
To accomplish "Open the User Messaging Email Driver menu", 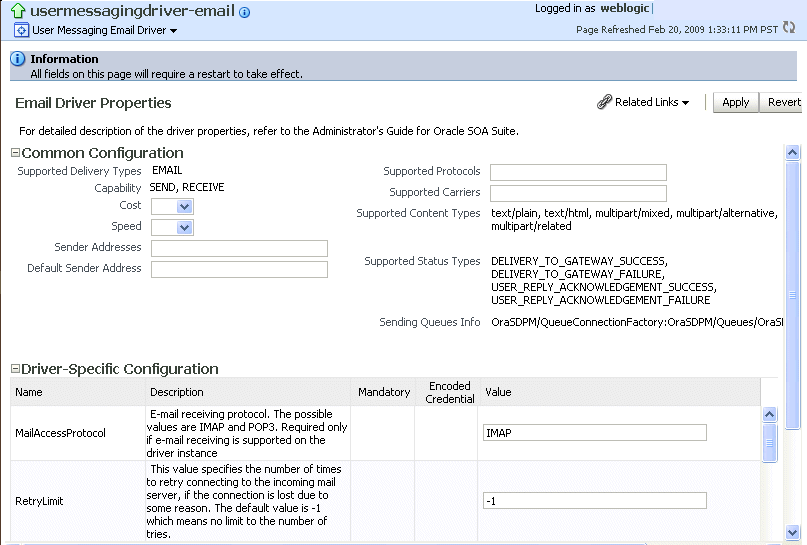I will pyautogui.click(x=104, y=30).
